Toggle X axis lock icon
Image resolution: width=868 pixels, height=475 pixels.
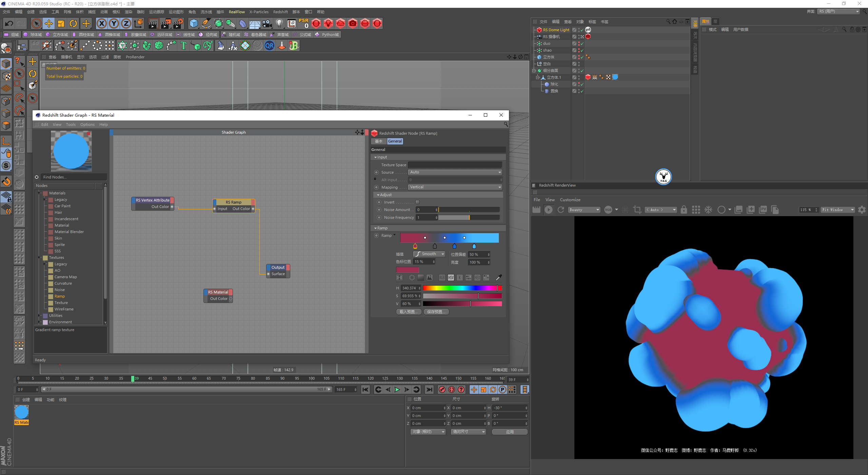(102, 23)
